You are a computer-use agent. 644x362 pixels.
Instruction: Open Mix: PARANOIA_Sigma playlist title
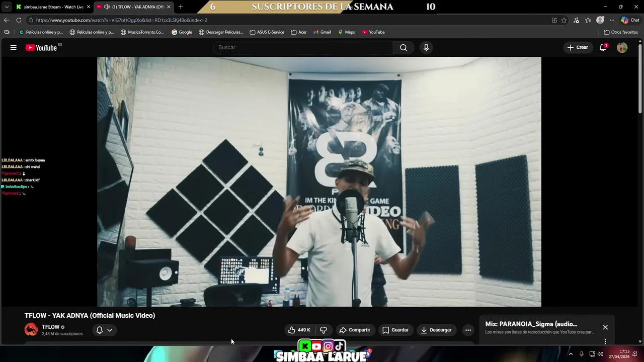click(531, 324)
